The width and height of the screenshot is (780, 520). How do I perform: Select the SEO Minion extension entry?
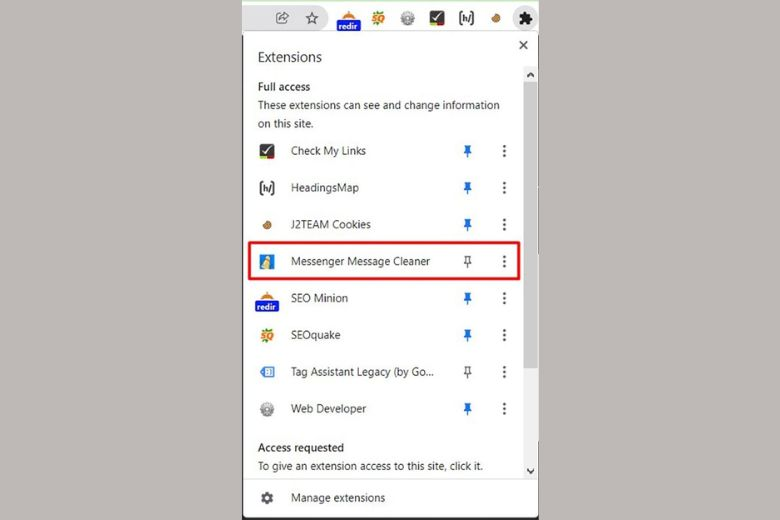point(319,298)
